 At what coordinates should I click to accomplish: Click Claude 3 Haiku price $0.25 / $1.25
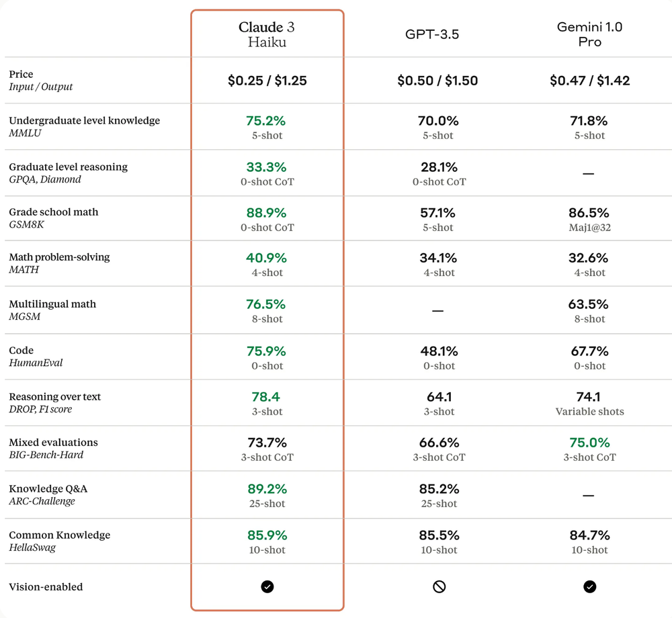click(x=267, y=81)
